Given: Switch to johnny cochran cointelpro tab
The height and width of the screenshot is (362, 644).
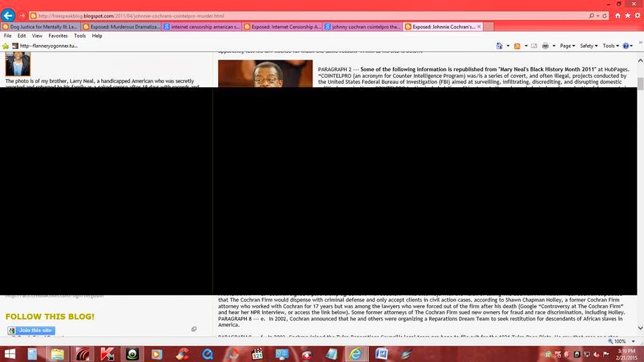Looking at the screenshot, I should click(362, 27).
